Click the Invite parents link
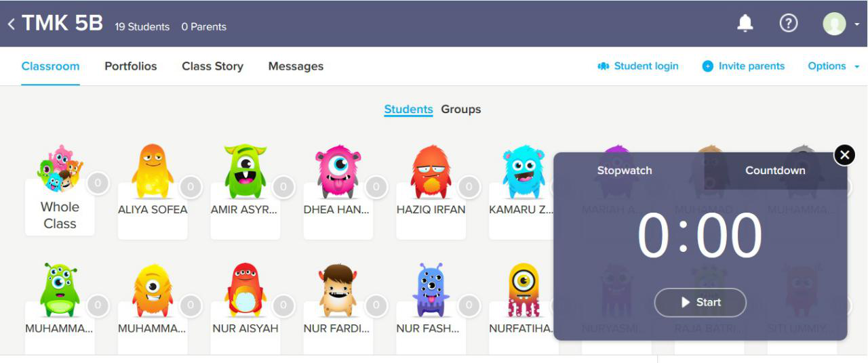The width and height of the screenshot is (868, 363). (x=743, y=66)
